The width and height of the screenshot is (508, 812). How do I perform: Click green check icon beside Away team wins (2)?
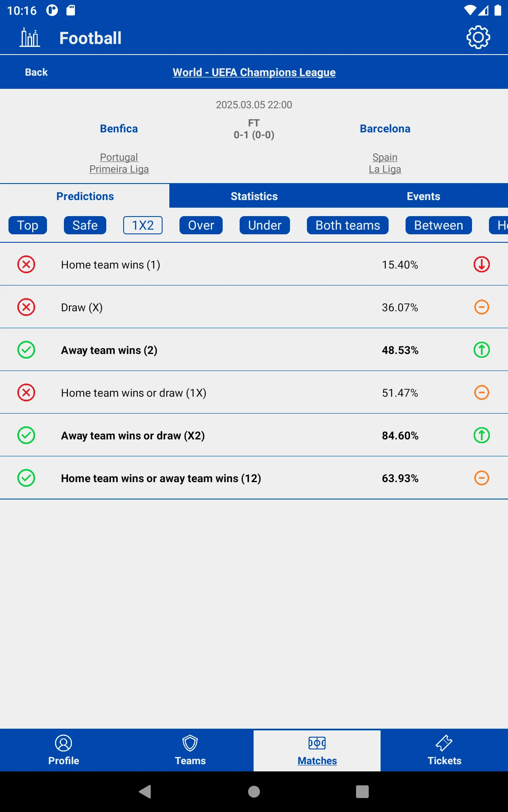click(x=26, y=350)
